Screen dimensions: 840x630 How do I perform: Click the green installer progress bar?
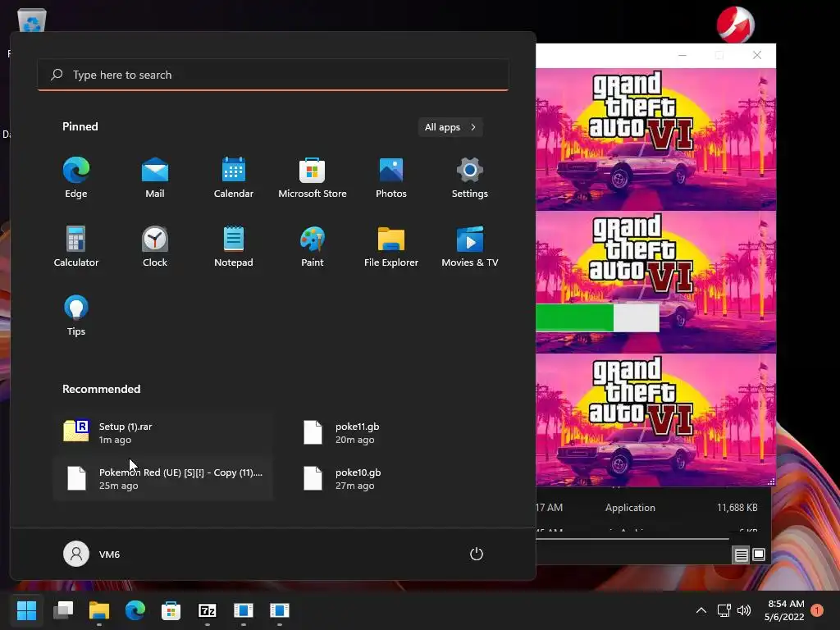tap(597, 317)
